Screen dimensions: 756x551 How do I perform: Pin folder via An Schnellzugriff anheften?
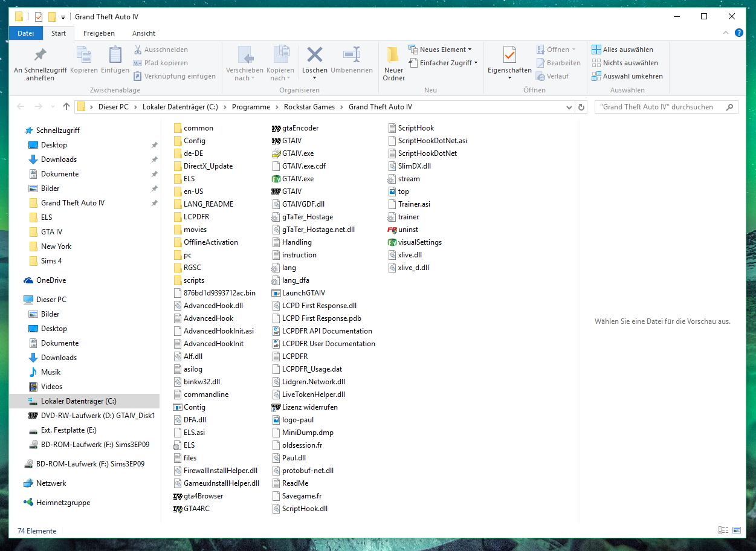click(x=40, y=64)
